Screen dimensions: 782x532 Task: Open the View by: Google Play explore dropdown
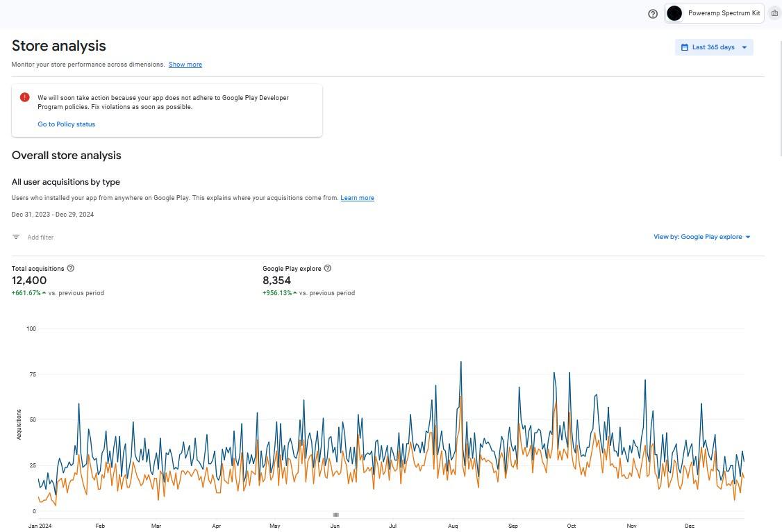(702, 237)
